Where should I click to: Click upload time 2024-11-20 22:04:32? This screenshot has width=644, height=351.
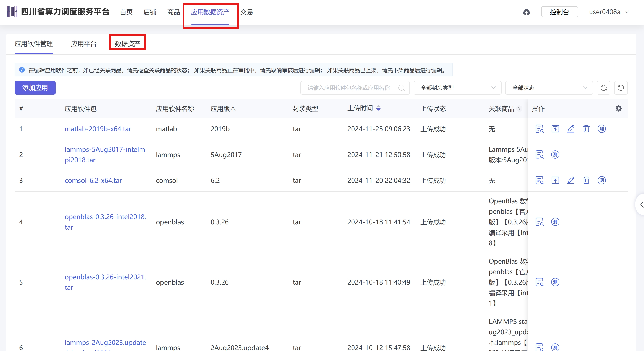pos(378,180)
